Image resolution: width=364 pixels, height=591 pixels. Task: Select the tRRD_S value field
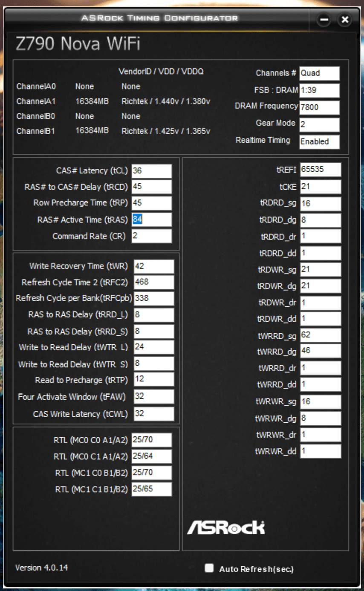[x=153, y=331]
